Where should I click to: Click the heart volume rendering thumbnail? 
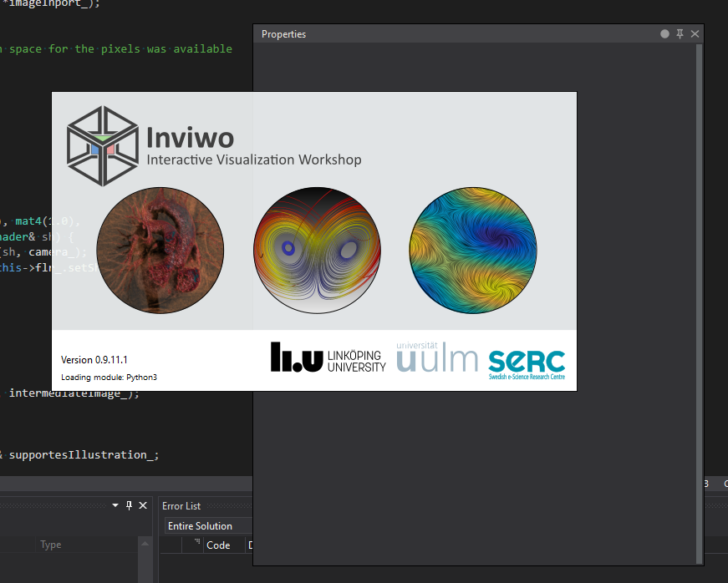click(160, 251)
